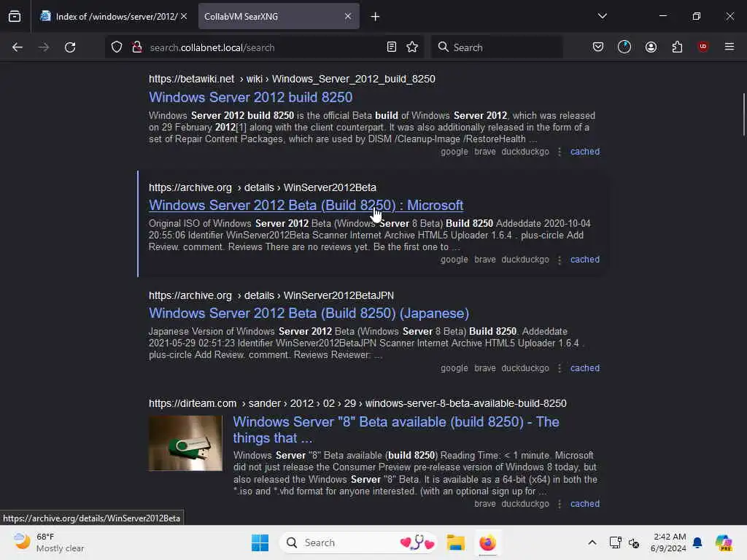747x560 pixels.
Task: Open the Firefox View tab list icon
Action: click(15, 17)
